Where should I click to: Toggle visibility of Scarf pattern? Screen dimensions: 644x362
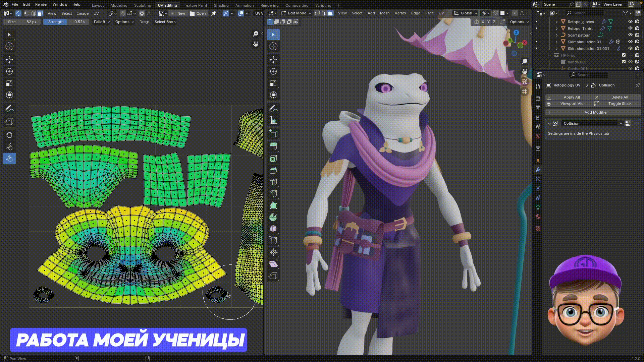click(x=630, y=35)
